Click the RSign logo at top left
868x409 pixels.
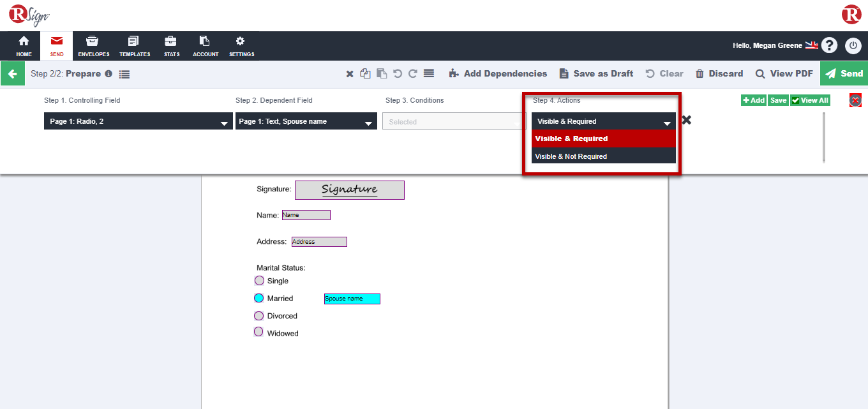click(29, 15)
